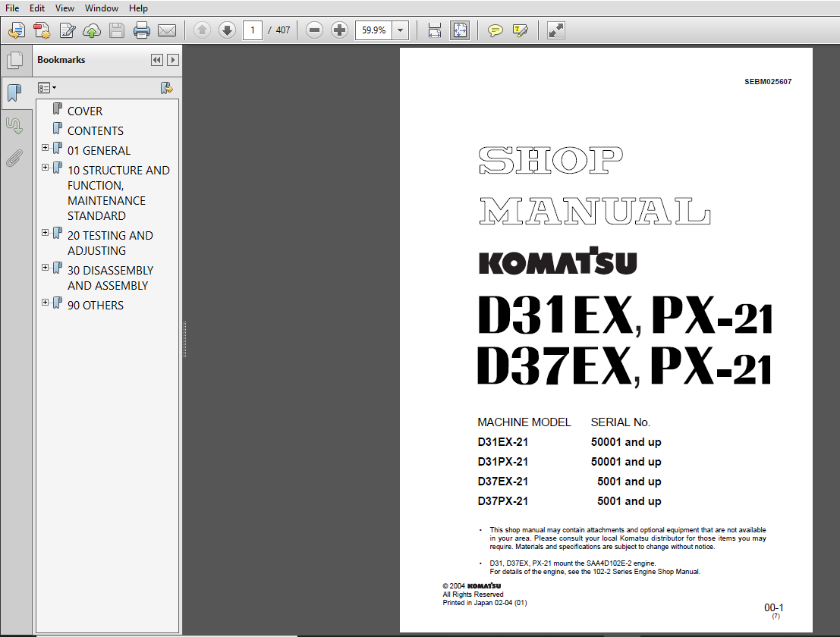Expand the Bookmarks pane with right arrow
Image resolution: width=840 pixels, height=637 pixels.
pyautogui.click(x=172, y=60)
